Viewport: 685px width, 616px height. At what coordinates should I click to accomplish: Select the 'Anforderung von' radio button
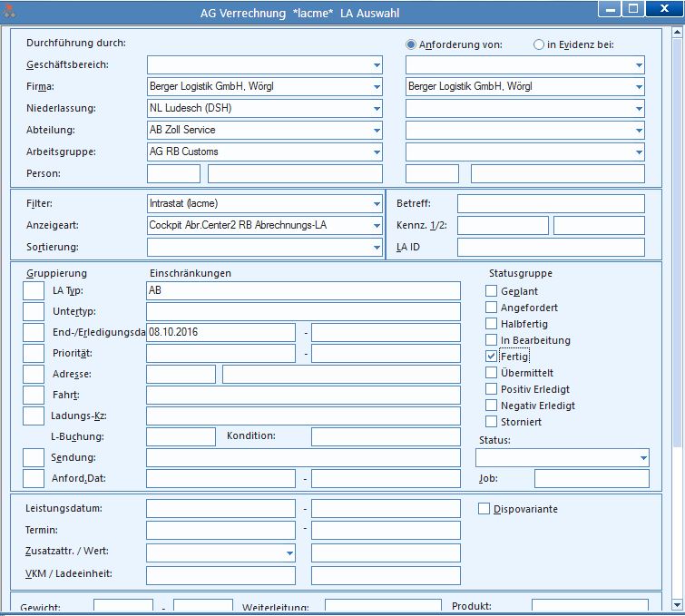tap(411, 44)
